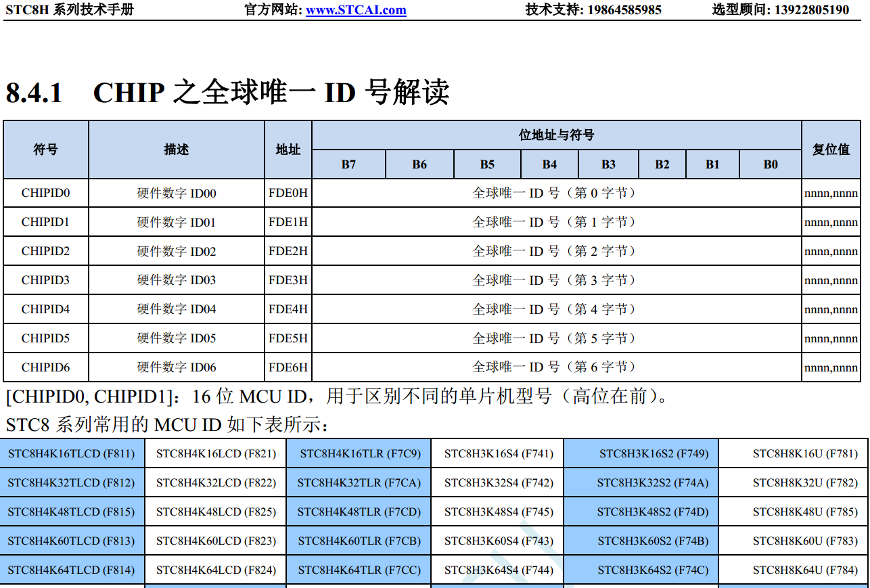
Task: Select the STC8H3K60S2 (F74B) cell
Action: pyautogui.click(x=641, y=541)
